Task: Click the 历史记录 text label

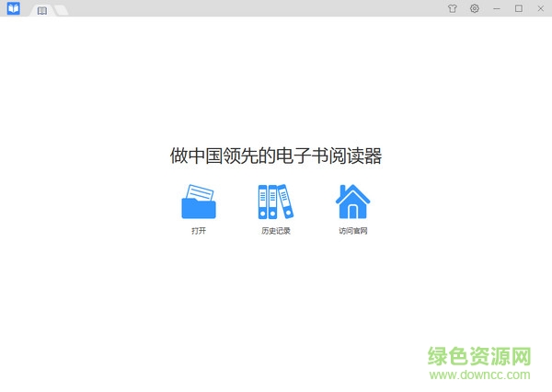Action: 275,230
